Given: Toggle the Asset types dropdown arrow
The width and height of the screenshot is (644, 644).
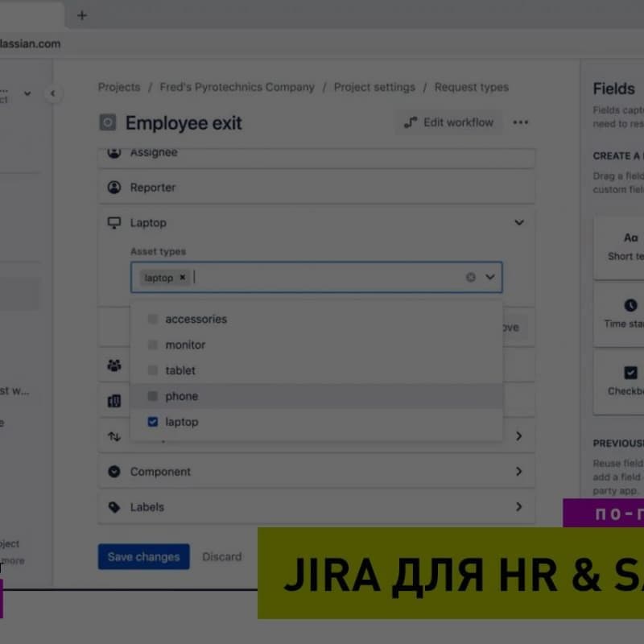Looking at the screenshot, I should [x=490, y=277].
